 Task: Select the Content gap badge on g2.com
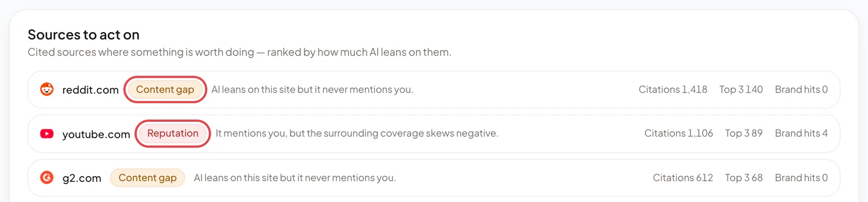click(147, 178)
